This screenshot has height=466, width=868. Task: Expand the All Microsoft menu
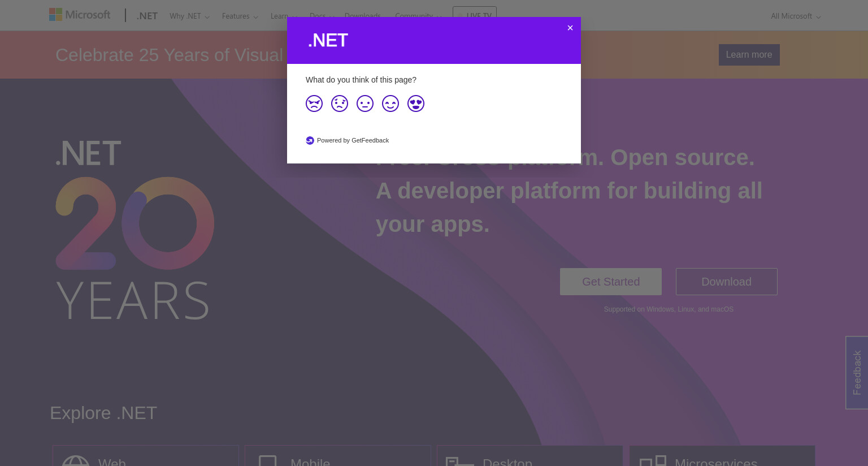[x=796, y=16]
